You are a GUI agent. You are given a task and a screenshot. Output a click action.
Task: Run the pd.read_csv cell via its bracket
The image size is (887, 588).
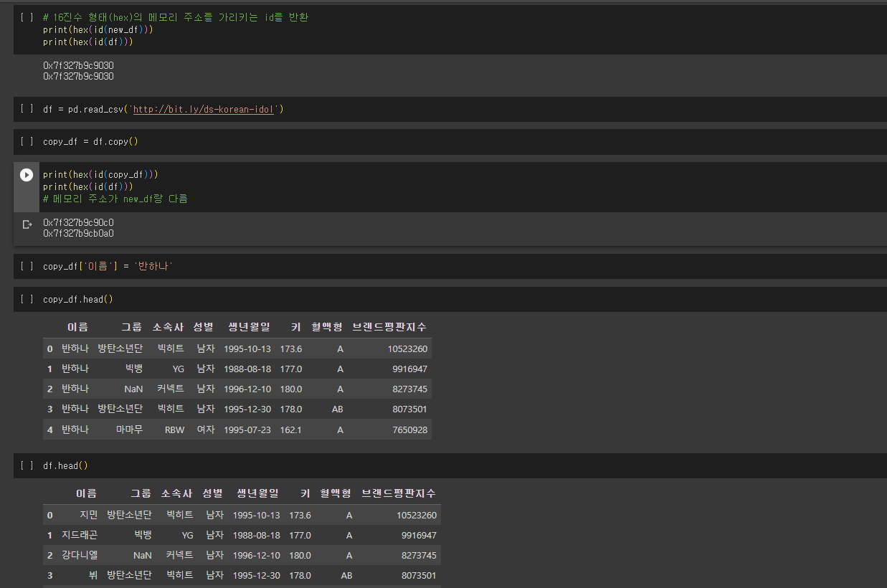coord(27,109)
